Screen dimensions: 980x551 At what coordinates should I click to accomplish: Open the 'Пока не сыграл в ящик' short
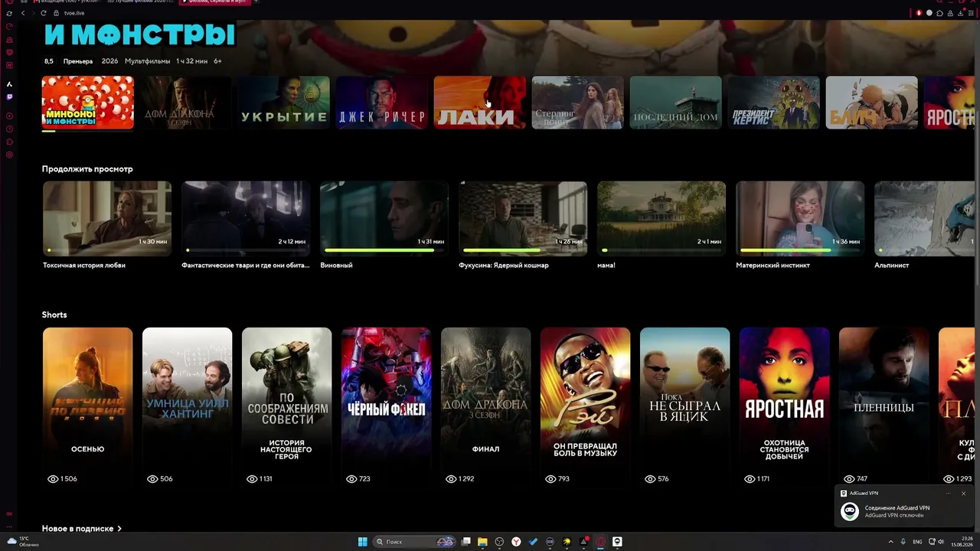[x=684, y=408]
